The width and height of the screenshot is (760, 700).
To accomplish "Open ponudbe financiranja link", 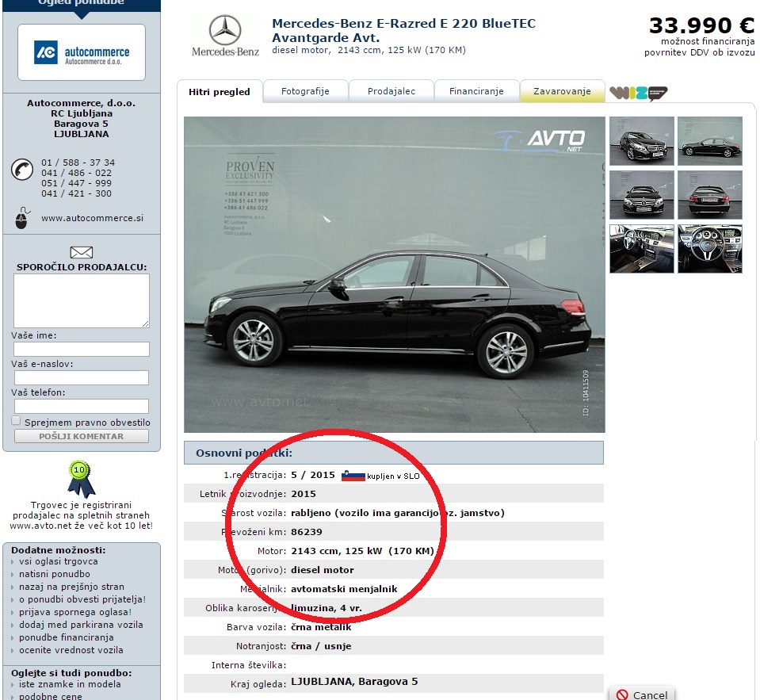I will coord(67,637).
